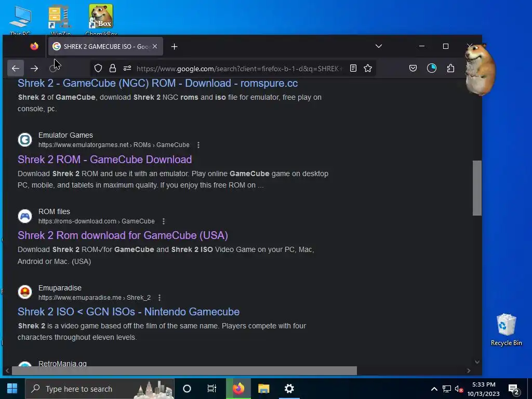Viewport: 532px width, 399px height.
Task: Open Shrek 2 ROM - GameCube Download link
Action: [x=105, y=159]
